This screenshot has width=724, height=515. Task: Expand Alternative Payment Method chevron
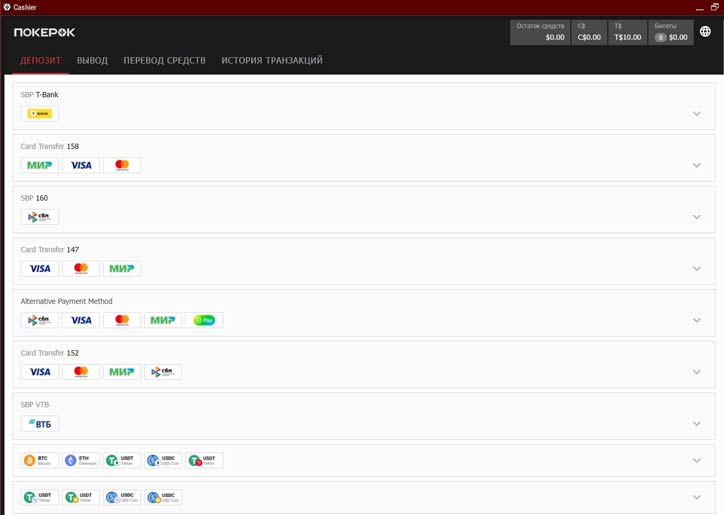(697, 321)
